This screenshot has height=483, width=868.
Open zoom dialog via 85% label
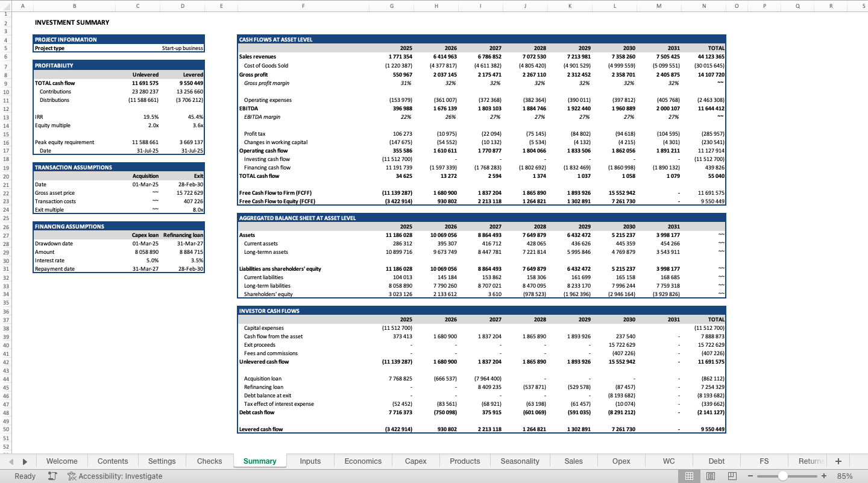[845, 476]
